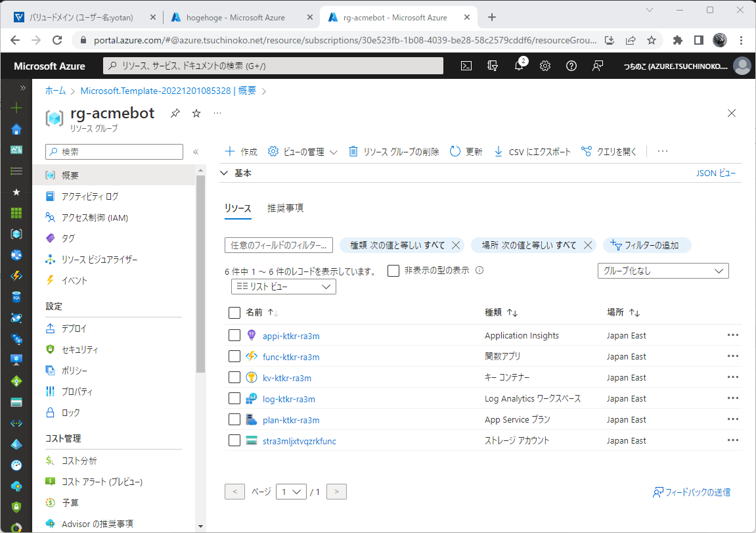Switch to hogehoge - Microsoft Azure browser tab
The width and height of the screenshot is (756, 533).
click(236, 17)
